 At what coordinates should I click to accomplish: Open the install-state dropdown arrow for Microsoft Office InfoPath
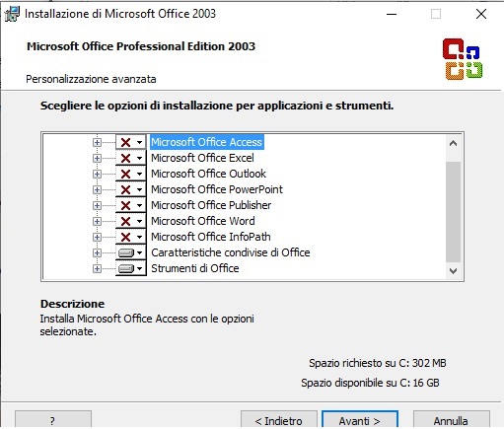coord(140,238)
